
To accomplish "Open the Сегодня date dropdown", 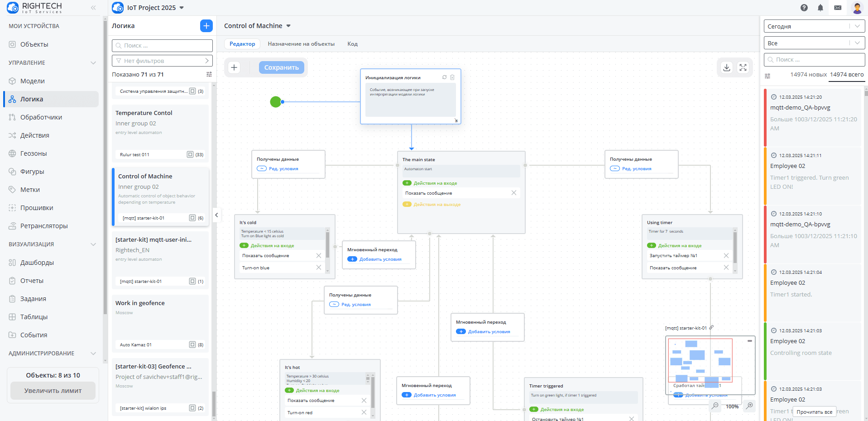I will 814,26.
